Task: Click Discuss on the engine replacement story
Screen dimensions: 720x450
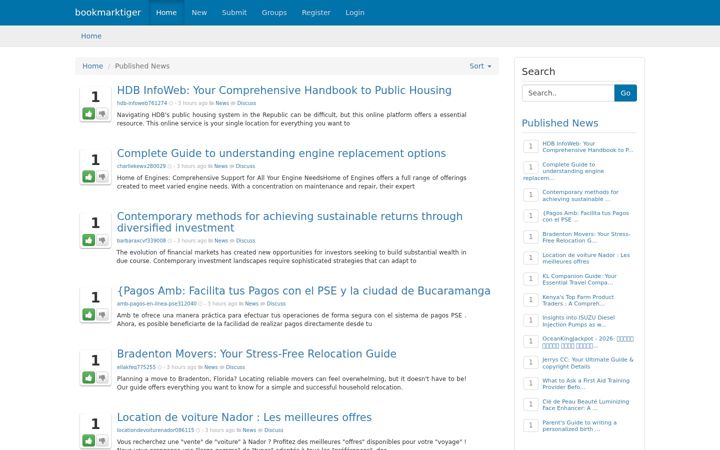Action: tap(246, 166)
